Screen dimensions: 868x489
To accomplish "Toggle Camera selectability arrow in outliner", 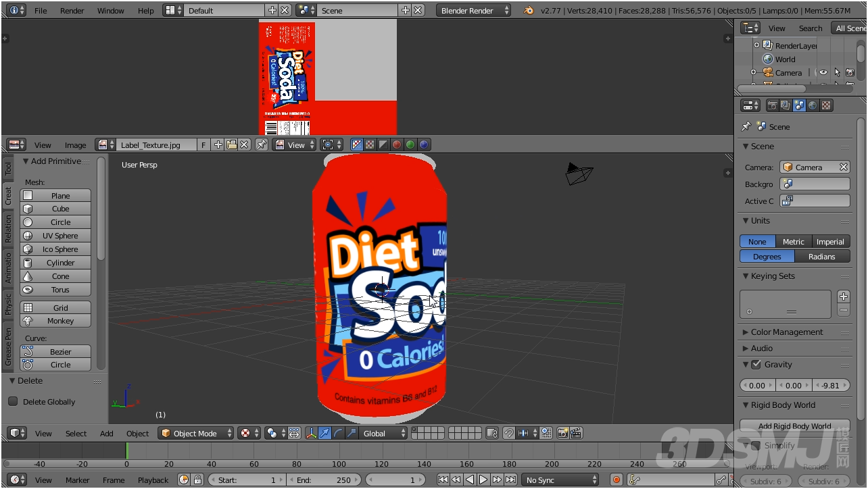I will (x=837, y=72).
